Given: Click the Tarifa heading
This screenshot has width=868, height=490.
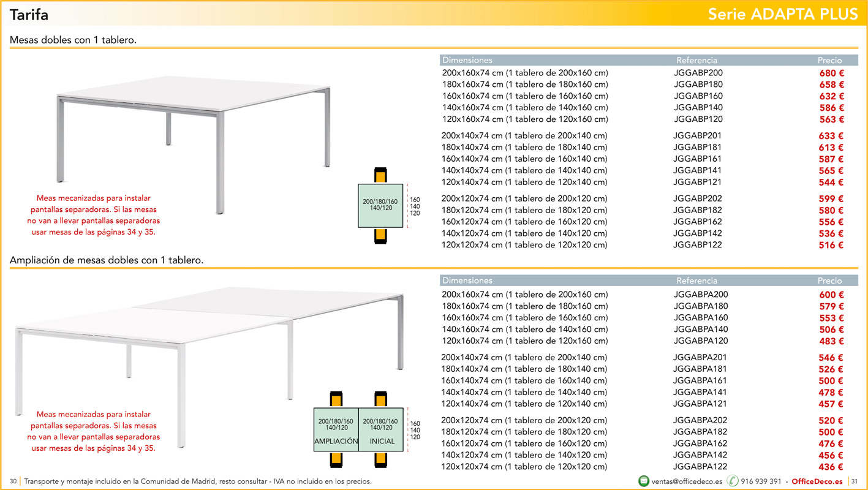Looking at the screenshot, I should point(29,14).
